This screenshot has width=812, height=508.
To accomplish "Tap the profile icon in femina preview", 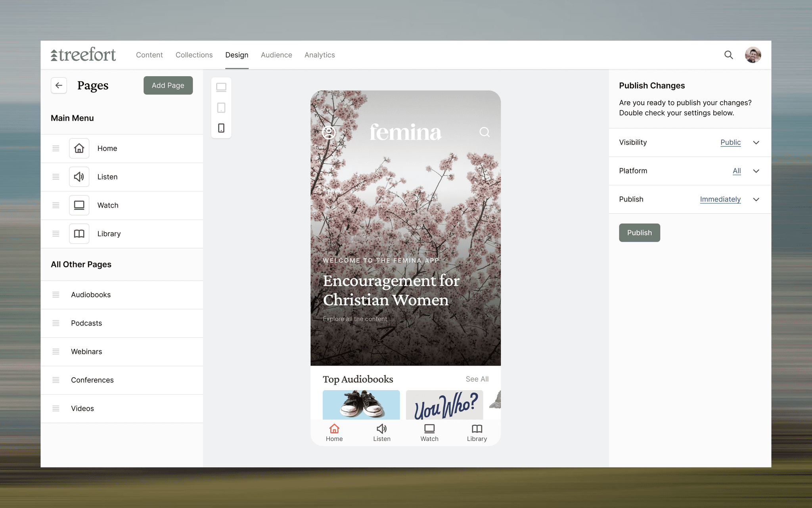I will point(329,132).
